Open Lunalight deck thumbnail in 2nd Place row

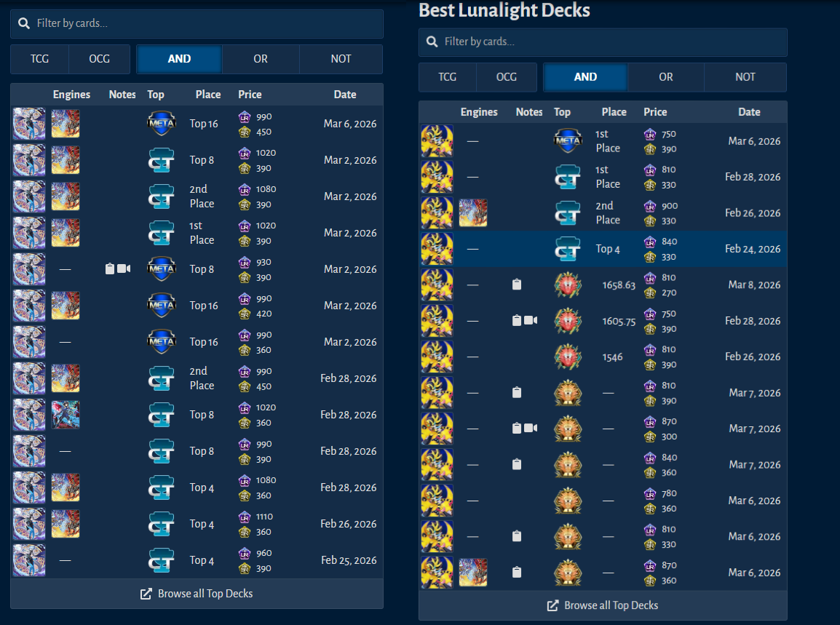pos(437,212)
